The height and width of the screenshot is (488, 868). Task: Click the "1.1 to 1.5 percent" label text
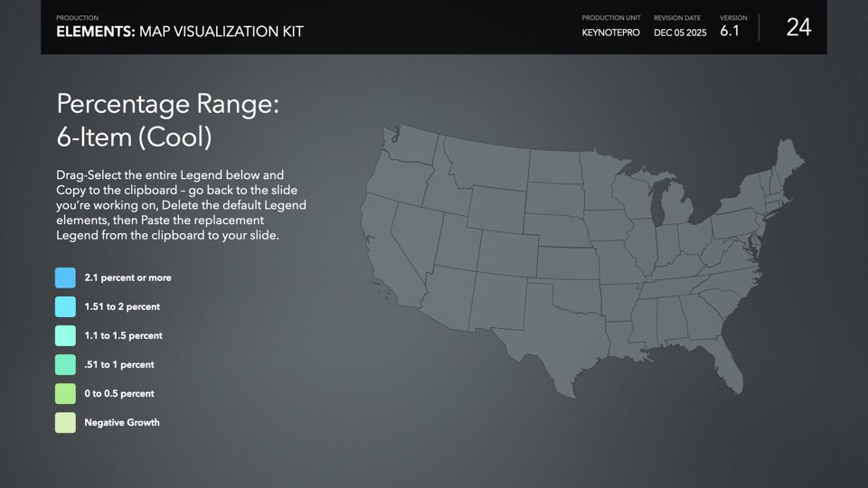click(123, 335)
